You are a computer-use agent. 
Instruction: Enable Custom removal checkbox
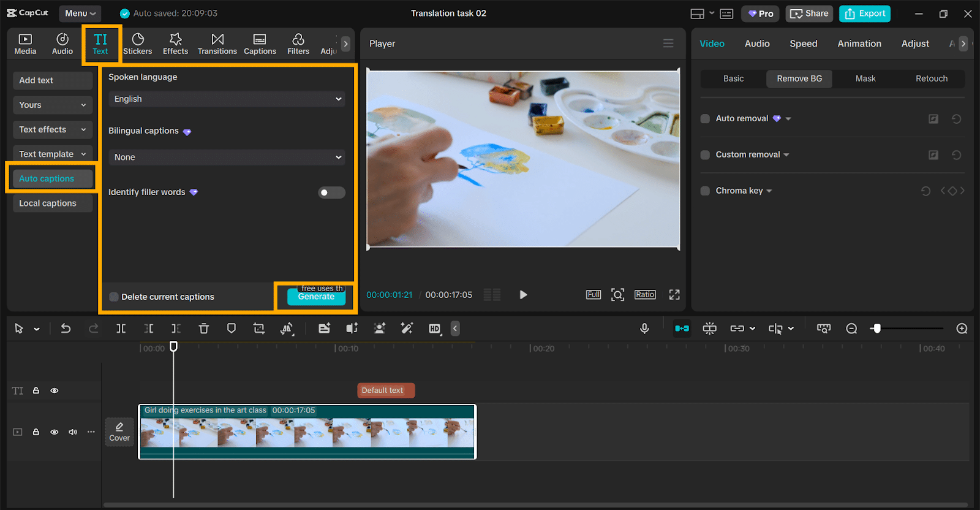[x=705, y=155]
